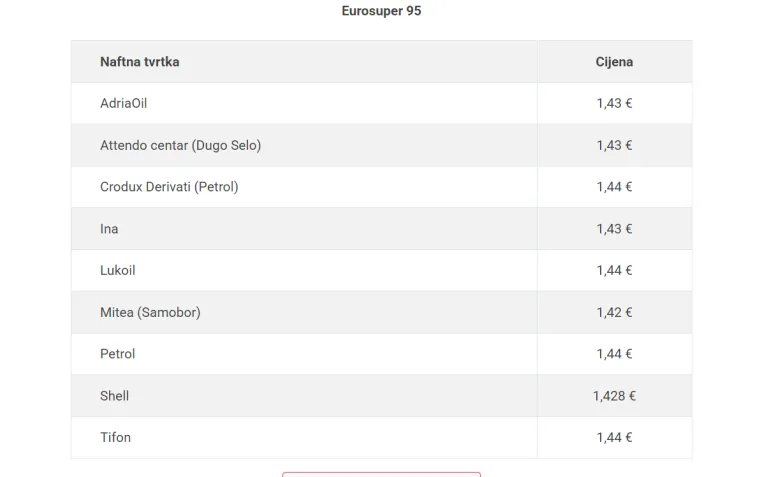Viewport: 760px width, 477px height.
Task: Click the Lukoil price cell
Action: tap(614, 270)
